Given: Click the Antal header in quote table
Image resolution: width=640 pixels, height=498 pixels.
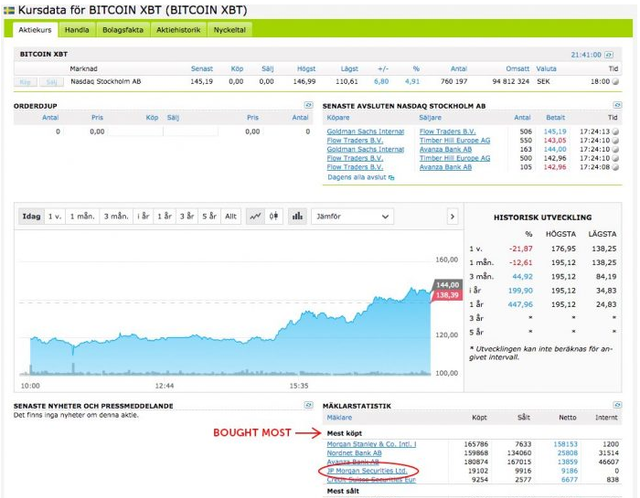Looking at the screenshot, I should pyautogui.click(x=459, y=69).
